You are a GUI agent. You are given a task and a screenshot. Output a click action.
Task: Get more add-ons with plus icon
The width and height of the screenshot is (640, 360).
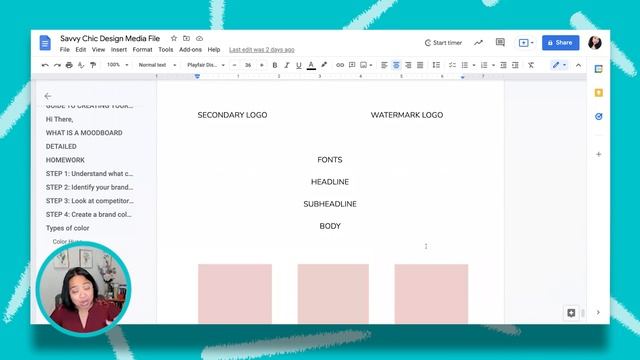(598, 154)
